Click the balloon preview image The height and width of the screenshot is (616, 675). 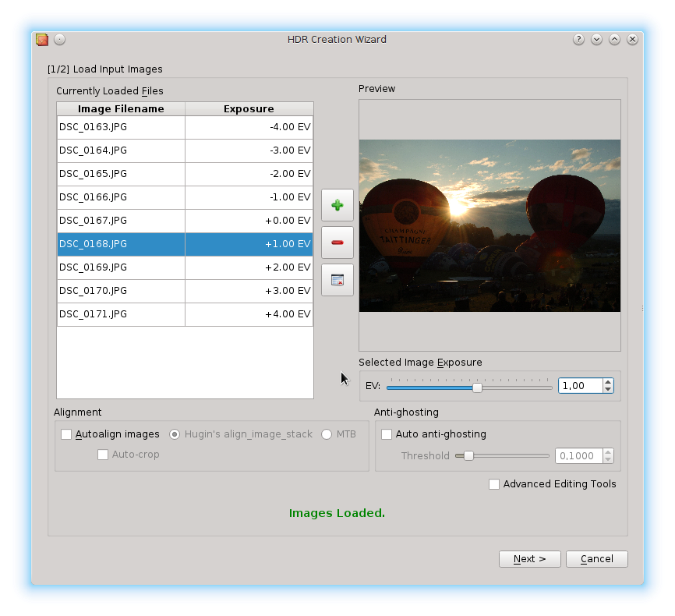click(490, 225)
